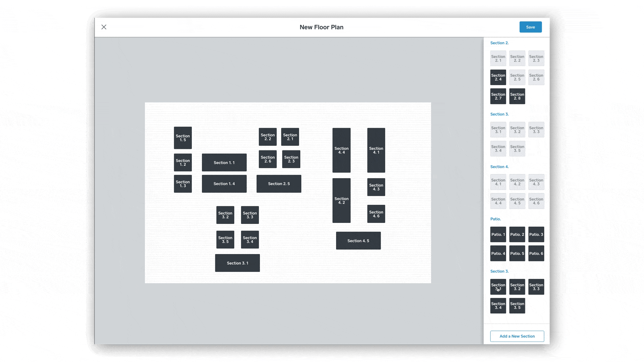Image resolution: width=644 pixels, height=362 pixels.
Task: Click Section 4.1 table icon in sidebar
Action: (x=498, y=182)
